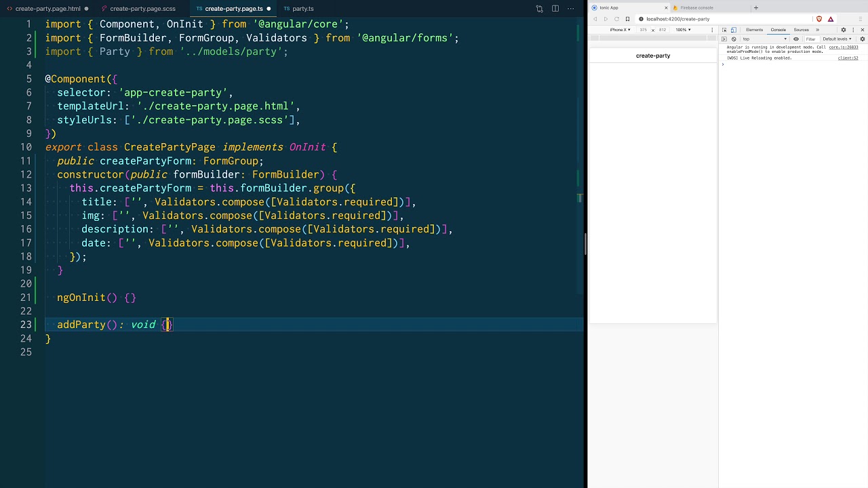Click 'description' form control key
Screen dimensions: 868x488
[x=115, y=229]
